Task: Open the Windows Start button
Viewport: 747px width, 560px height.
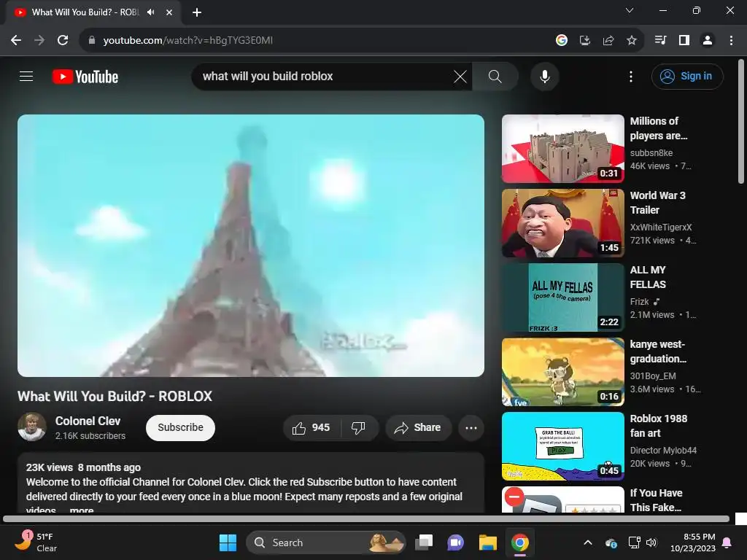Action: tap(228, 542)
